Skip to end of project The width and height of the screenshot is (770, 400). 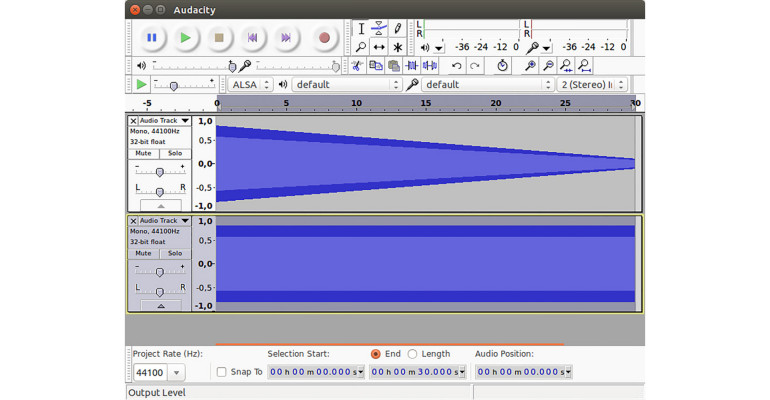pyautogui.click(x=286, y=38)
